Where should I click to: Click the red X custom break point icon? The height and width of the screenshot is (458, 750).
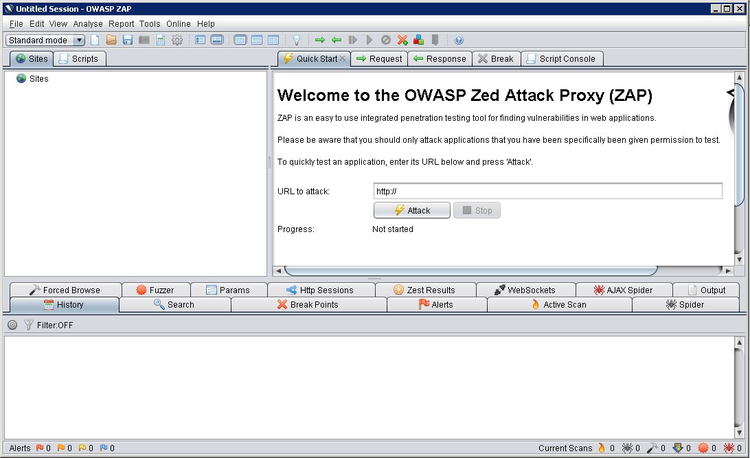403,40
